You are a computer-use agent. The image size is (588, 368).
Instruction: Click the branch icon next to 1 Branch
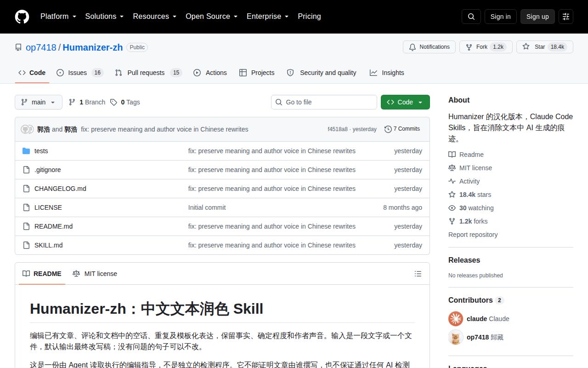72,102
